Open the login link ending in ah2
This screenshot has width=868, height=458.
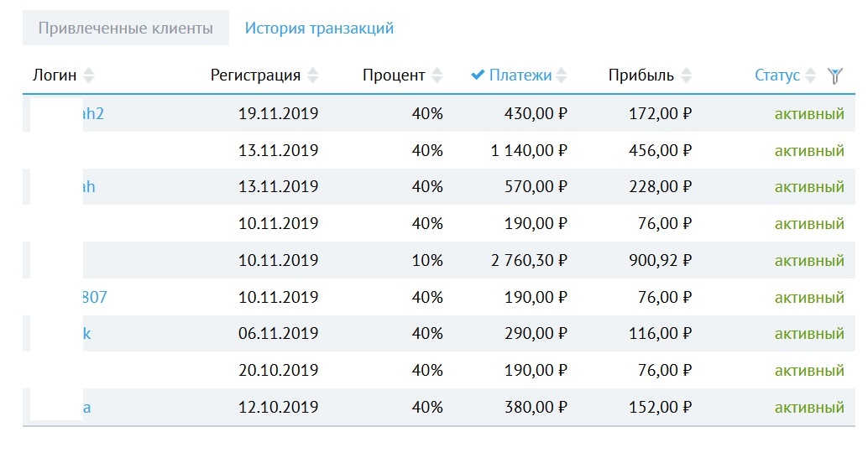93,113
